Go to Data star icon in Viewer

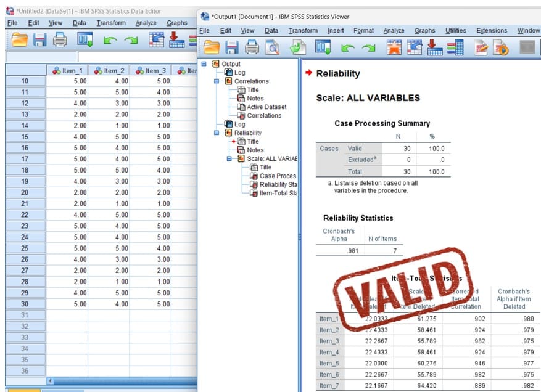394,47
